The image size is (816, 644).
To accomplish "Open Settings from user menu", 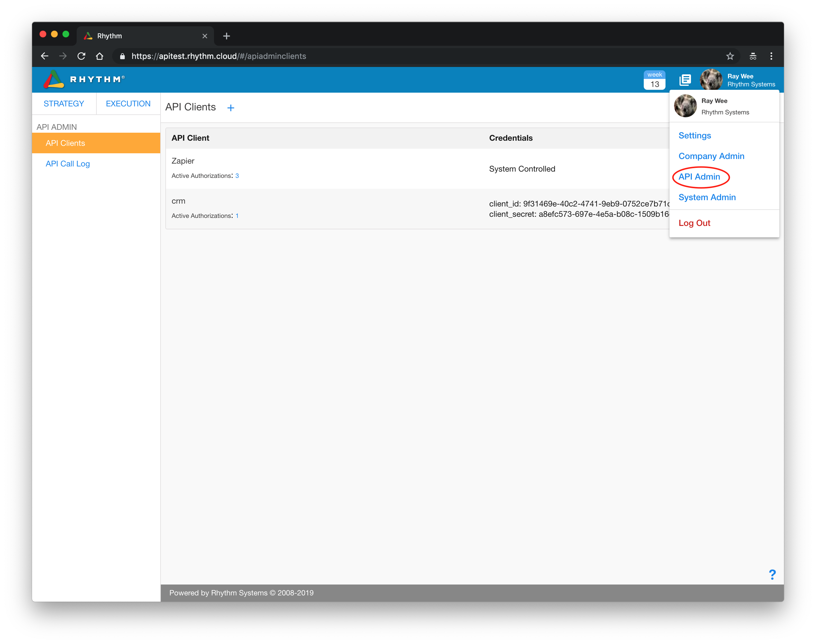I will (694, 135).
